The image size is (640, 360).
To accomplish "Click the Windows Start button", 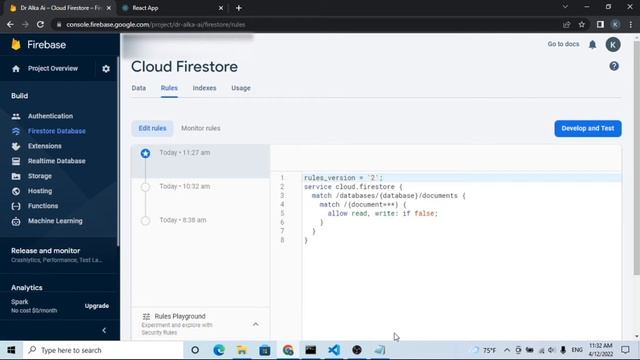I will pyautogui.click(x=11, y=350).
